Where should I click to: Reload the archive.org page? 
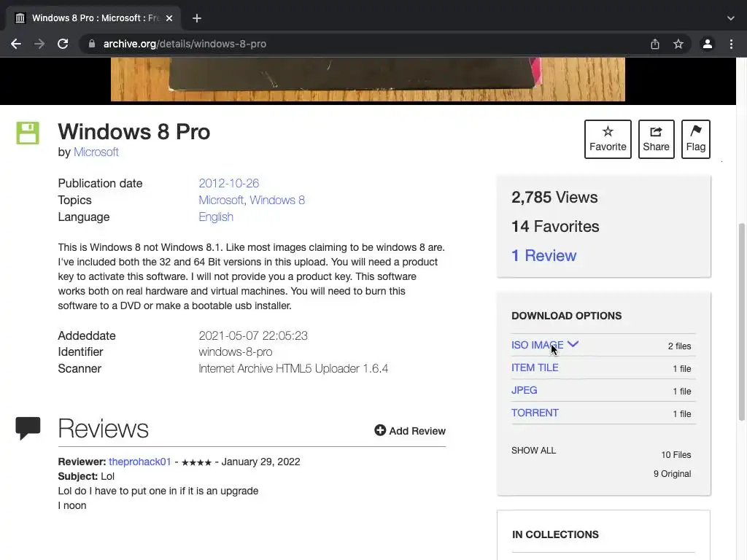[x=63, y=44]
